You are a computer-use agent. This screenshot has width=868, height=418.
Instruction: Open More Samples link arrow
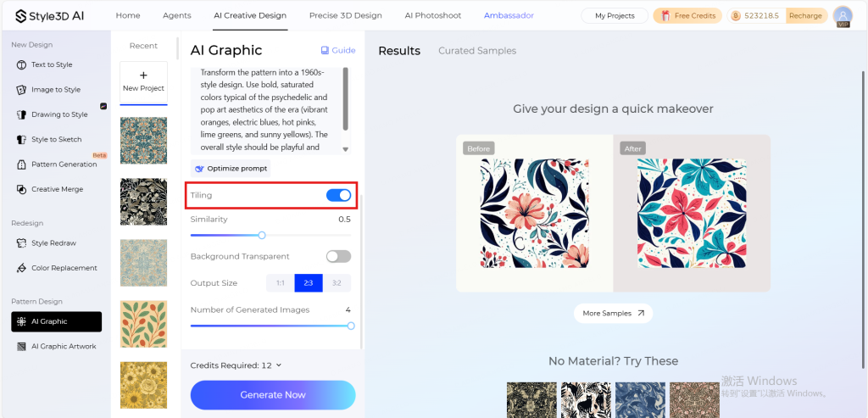click(641, 314)
